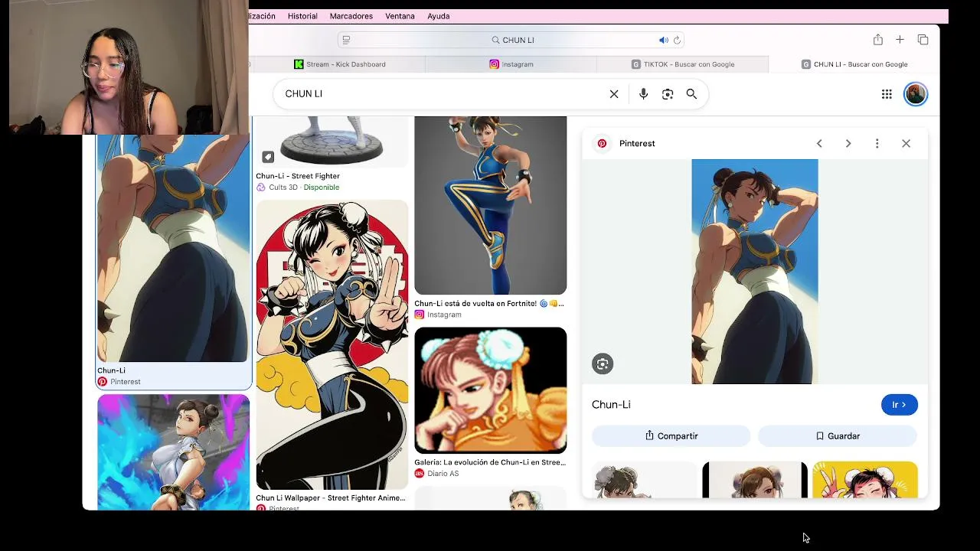The width and height of the screenshot is (980, 551).
Task: Click the Guardar button
Action: pyautogui.click(x=838, y=436)
